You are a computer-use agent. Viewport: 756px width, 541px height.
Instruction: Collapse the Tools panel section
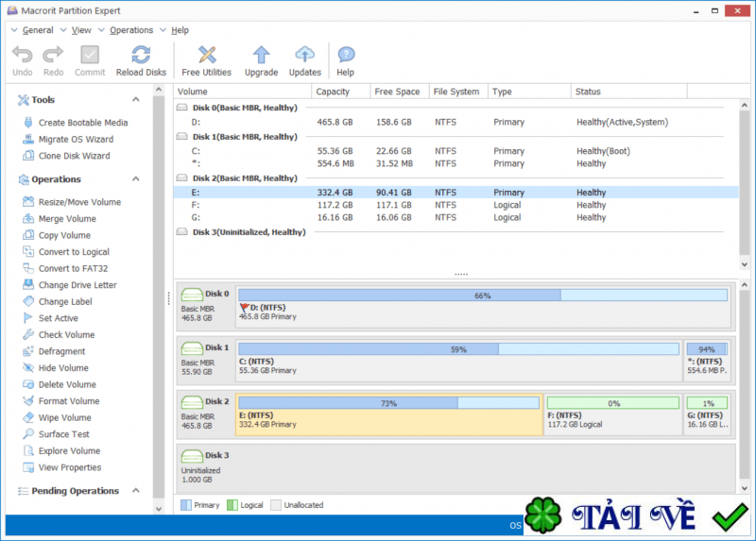point(134,100)
